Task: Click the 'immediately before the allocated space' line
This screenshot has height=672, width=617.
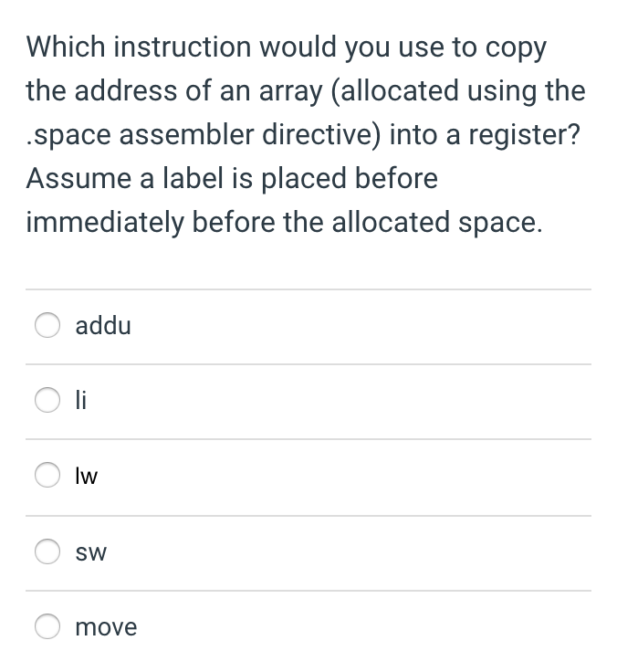Action: 284,222
